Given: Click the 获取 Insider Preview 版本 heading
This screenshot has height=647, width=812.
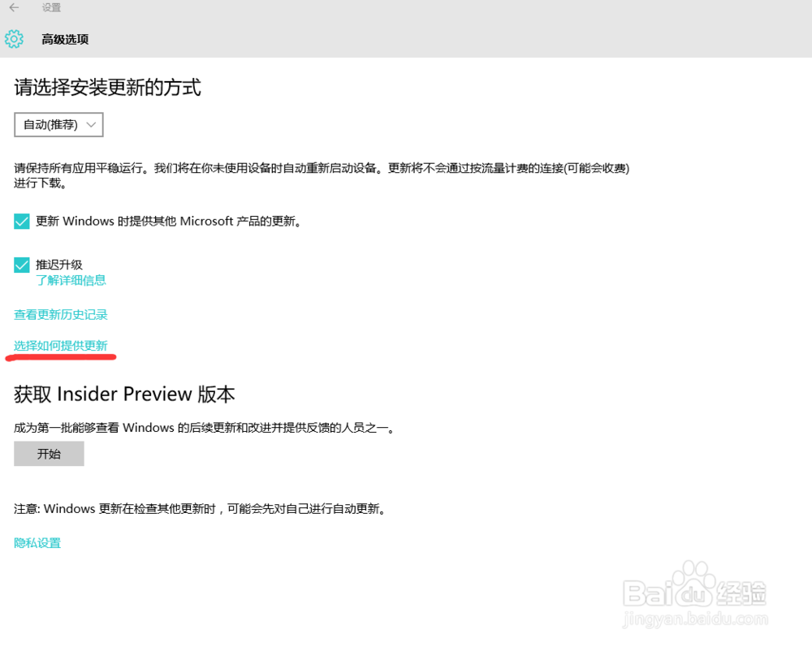Looking at the screenshot, I should pos(124,395).
